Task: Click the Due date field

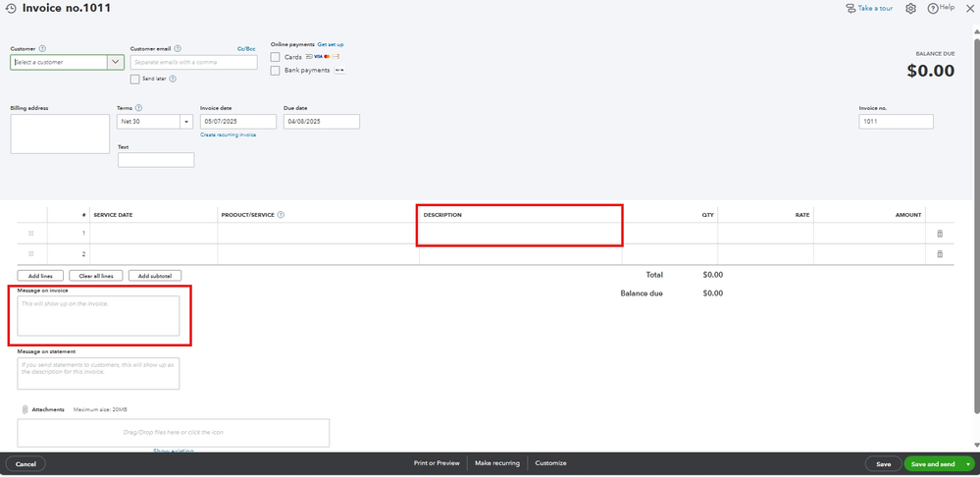Action: pyautogui.click(x=322, y=122)
